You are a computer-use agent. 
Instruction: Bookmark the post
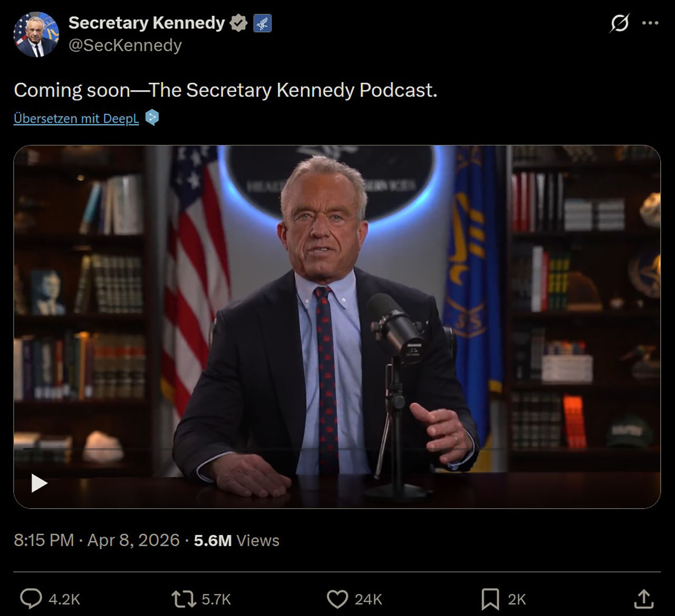click(490, 599)
